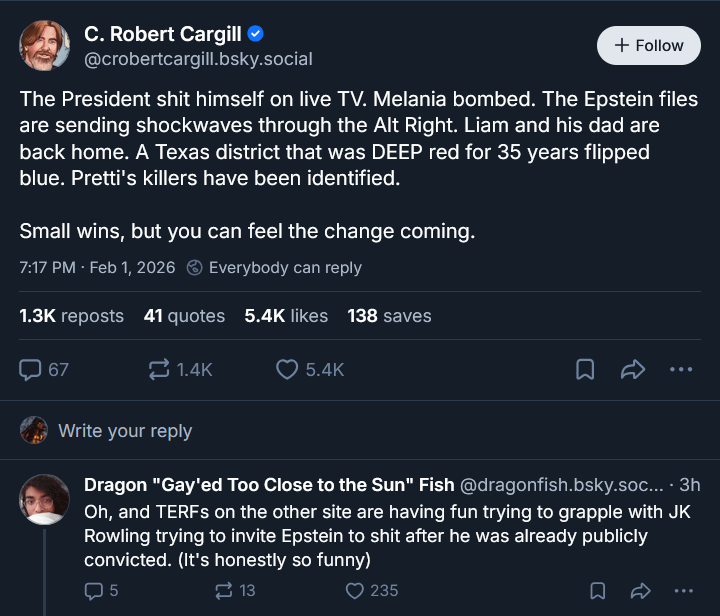This screenshot has height=616, width=720.
Task: Follow C. Robert Cargill
Action: pyautogui.click(x=648, y=46)
